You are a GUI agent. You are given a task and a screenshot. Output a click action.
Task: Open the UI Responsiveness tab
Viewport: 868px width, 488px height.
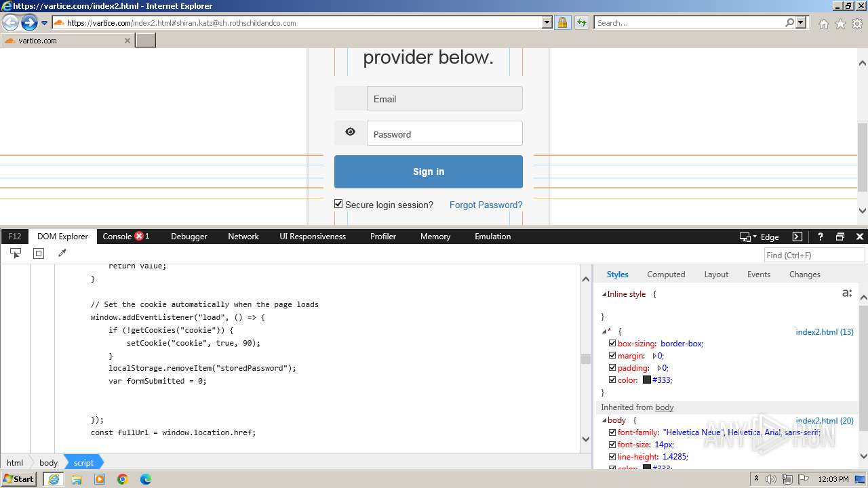[x=313, y=237]
